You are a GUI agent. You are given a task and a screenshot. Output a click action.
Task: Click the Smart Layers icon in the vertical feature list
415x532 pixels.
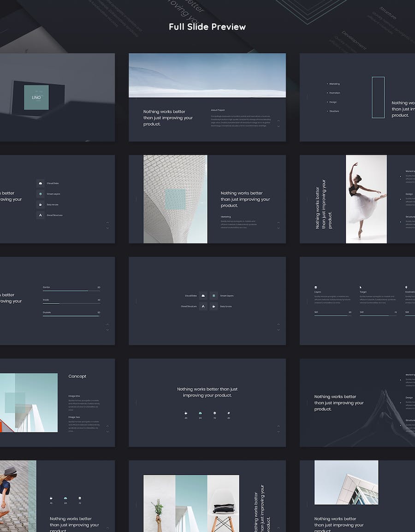41,194
